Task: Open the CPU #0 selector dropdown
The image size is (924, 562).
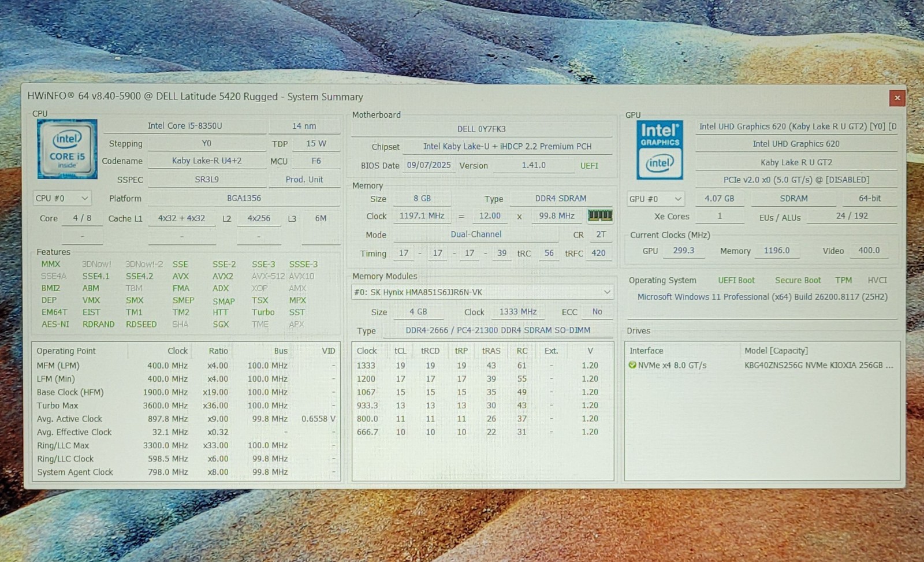Action: (62, 198)
